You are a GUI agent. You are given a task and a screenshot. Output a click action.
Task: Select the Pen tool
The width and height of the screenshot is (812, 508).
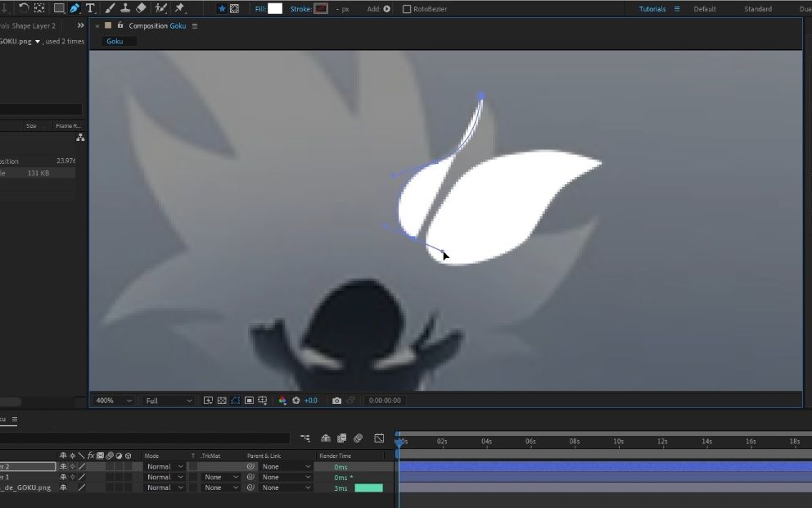[74, 7]
